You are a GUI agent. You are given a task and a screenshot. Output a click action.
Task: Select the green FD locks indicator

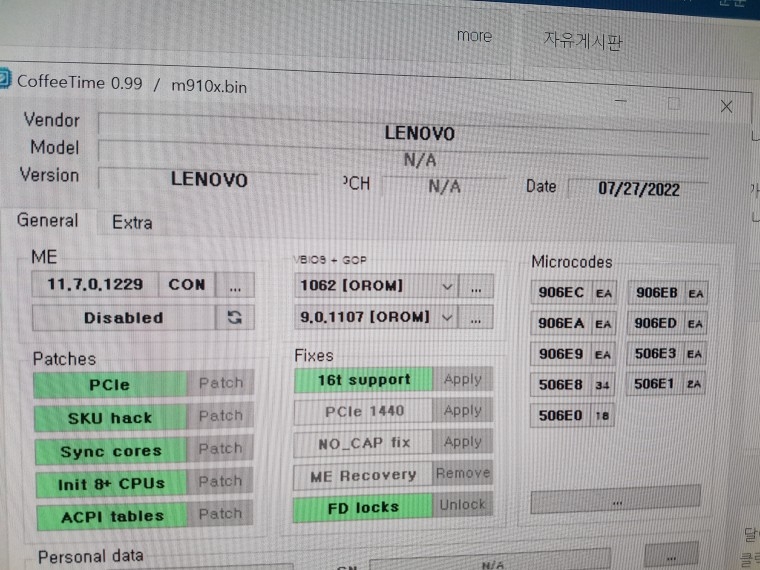pos(363,508)
